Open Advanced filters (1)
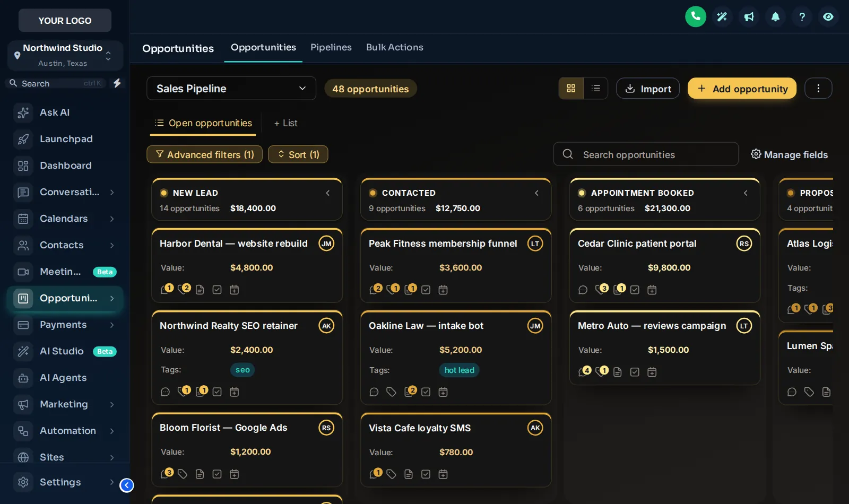 (204, 154)
